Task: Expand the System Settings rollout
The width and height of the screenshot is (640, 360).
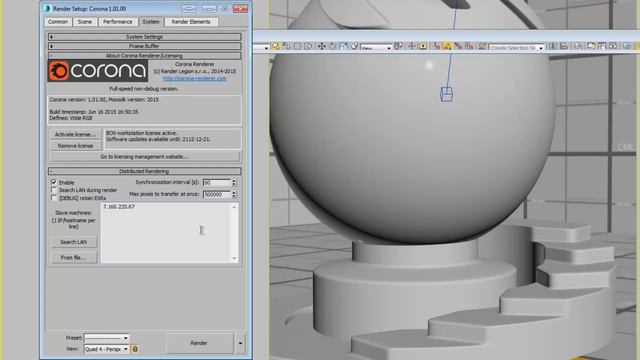Action: point(144,37)
